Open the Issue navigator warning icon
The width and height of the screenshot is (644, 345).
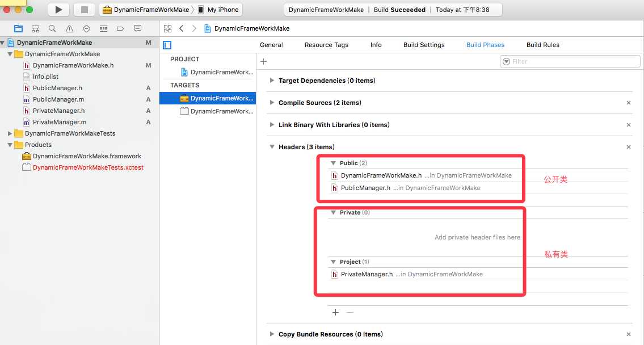pyautogui.click(x=69, y=28)
